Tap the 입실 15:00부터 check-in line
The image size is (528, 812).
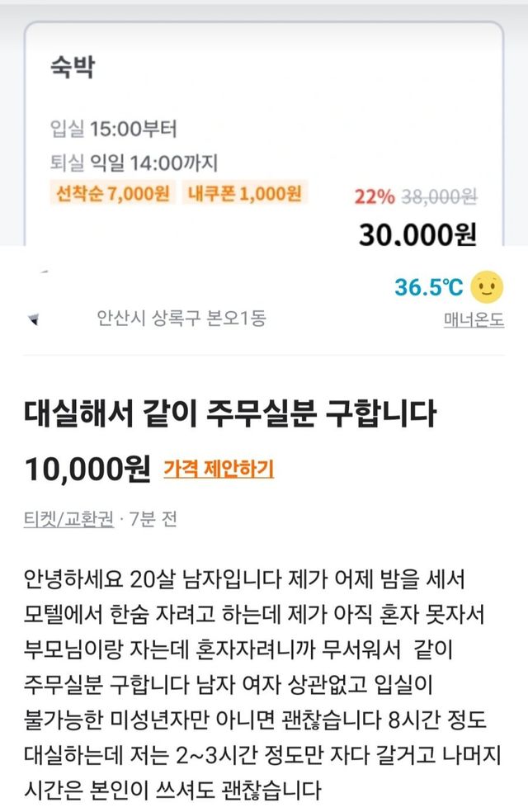[x=114, y=130]
